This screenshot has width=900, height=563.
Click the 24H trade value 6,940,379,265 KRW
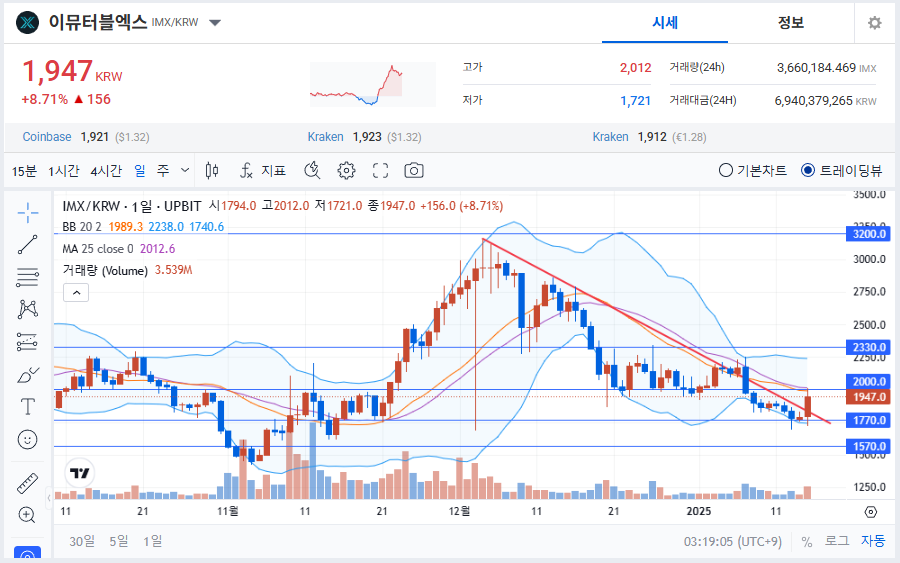click(x=825, y=101)
